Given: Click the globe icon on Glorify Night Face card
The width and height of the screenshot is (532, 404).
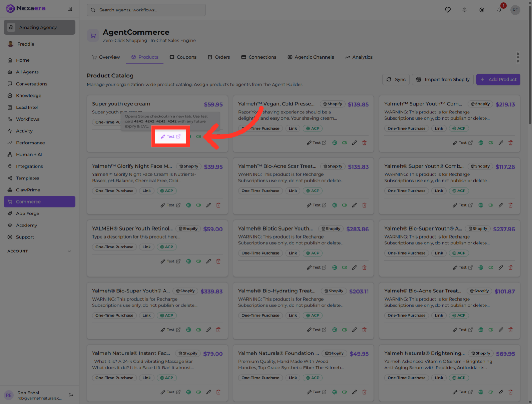Looking at the screenshot, I should click(189, 205).
